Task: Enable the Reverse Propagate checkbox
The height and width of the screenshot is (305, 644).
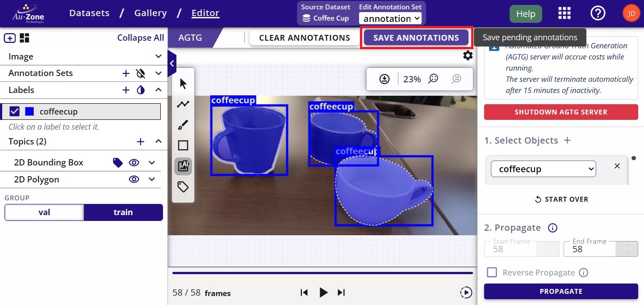Action: coord(492,272)
